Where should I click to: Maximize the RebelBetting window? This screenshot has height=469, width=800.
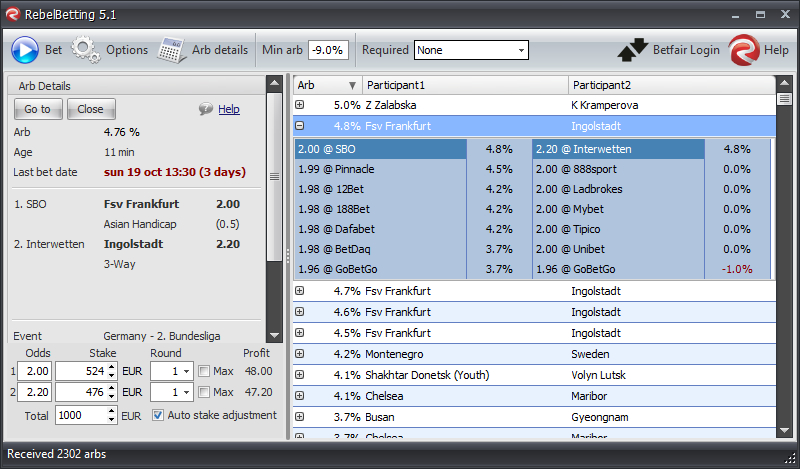(760, 15)
